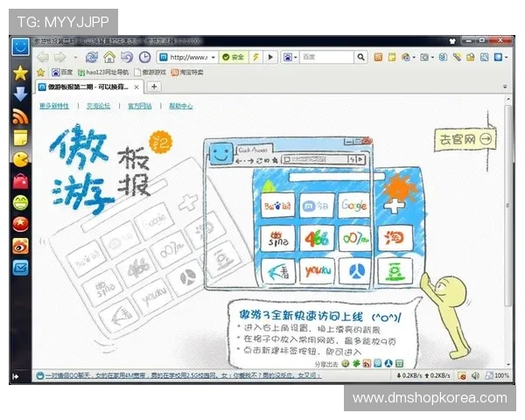Open 百度 bookmark on favorites bar
Image resolution: width=525 pixels, height=420 pixels.
coord(62,73)
